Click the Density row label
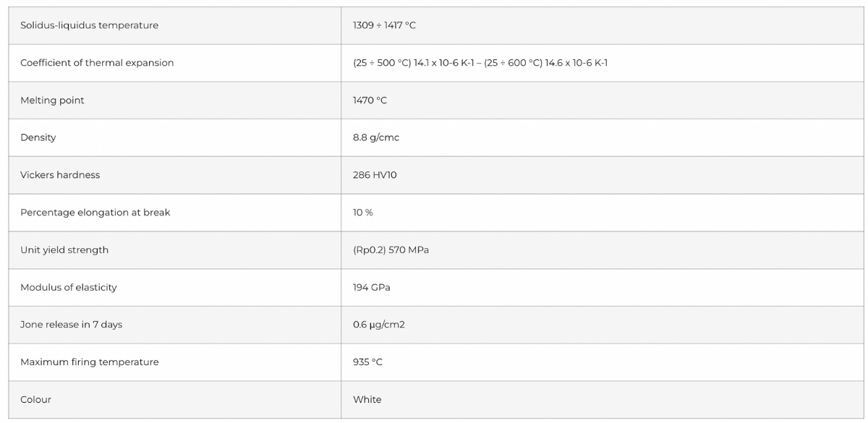 coord(38,137)
